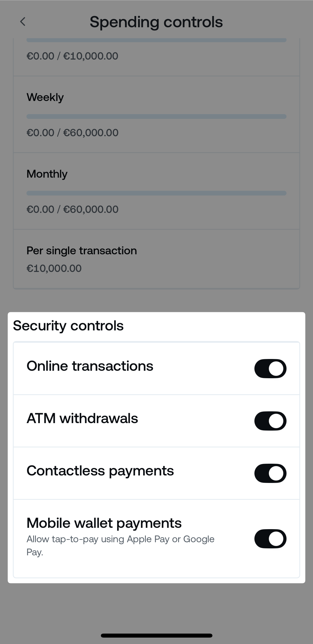Open the Per single transaction limit
Viewport: 313px width, 644px height.
click(x=82, y=251)
